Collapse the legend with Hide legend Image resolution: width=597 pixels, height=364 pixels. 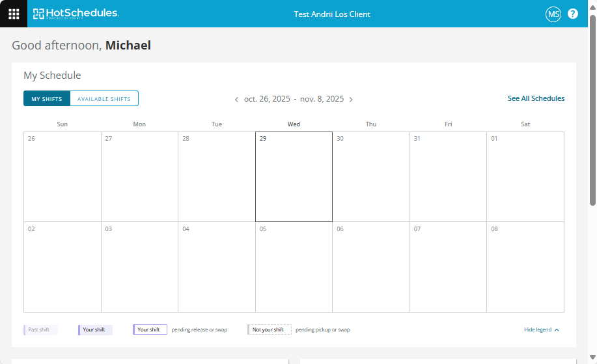(x=541, y=329)
